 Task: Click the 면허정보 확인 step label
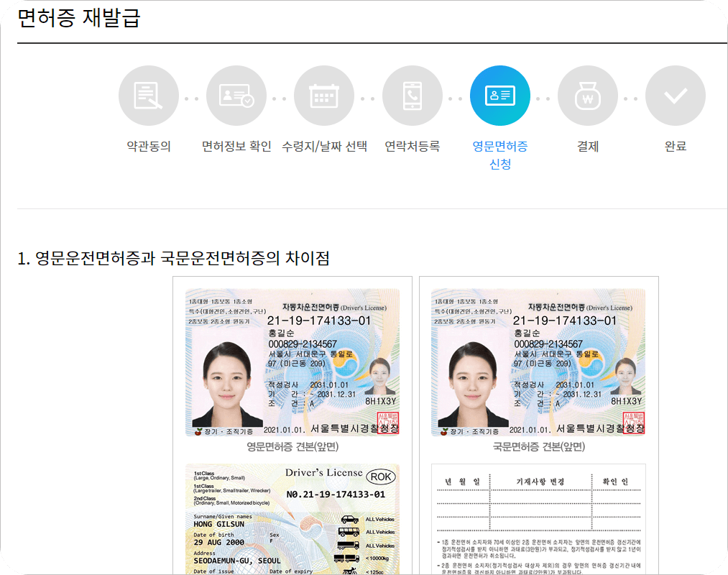[x=236, y=147]
